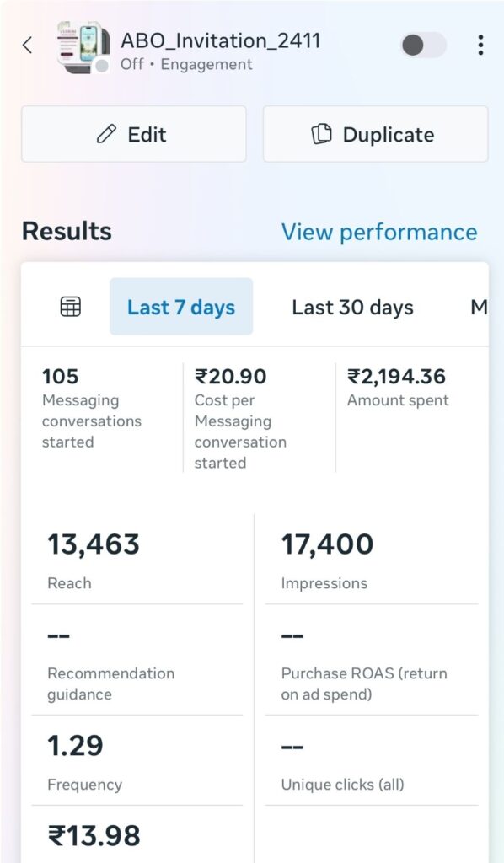
Task: Tap the Amount spent value
Action: point(396,377)
